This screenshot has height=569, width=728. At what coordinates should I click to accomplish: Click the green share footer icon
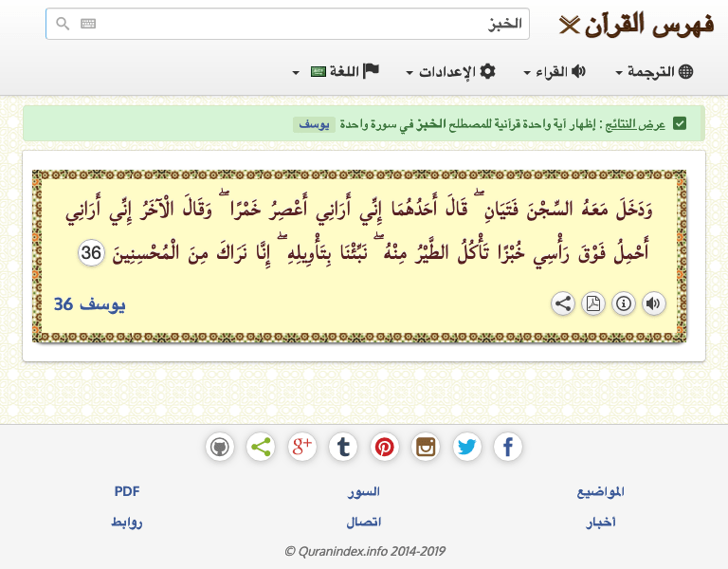pos(261,448)
